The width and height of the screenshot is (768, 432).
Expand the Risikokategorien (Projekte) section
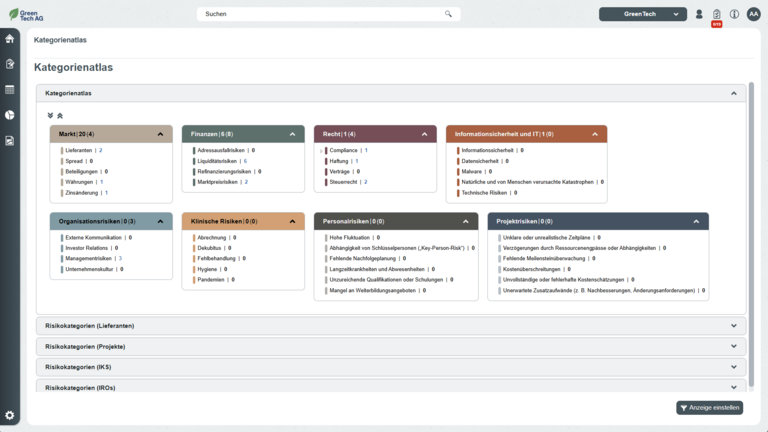[733, 346]
